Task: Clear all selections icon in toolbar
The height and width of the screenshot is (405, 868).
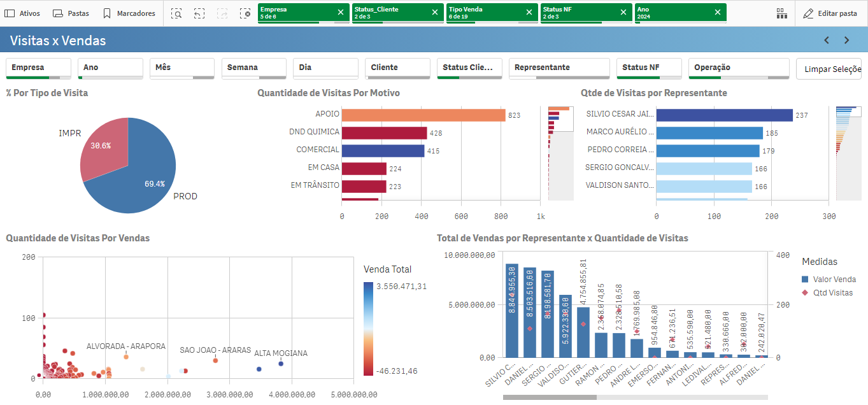Action: point(245,13)
